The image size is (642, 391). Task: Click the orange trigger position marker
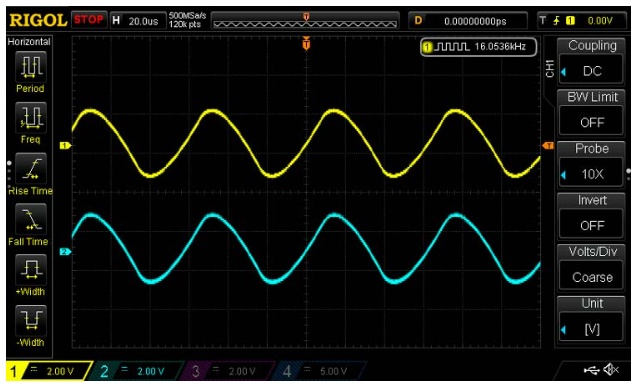306,43
